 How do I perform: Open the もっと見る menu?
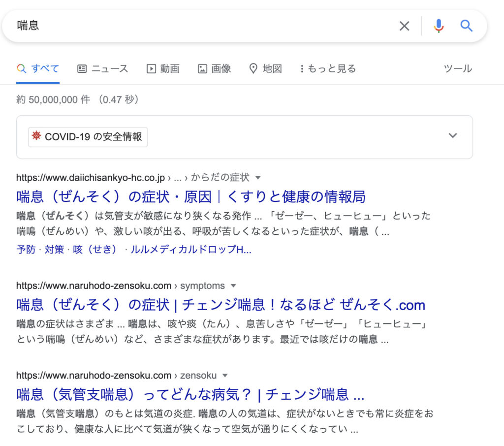pos(328,68)
